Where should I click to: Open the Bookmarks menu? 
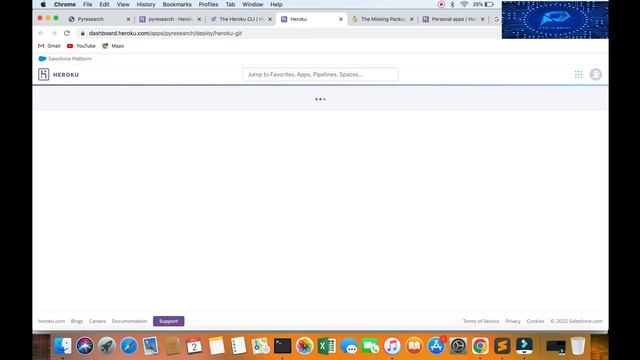point(177,4)
